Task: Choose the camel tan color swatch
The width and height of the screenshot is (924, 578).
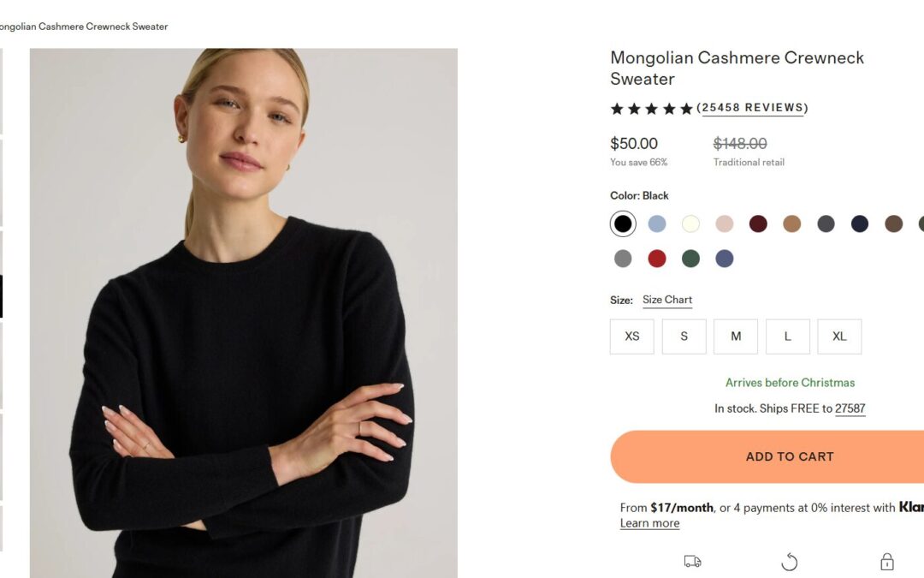Action: [792, 224]
